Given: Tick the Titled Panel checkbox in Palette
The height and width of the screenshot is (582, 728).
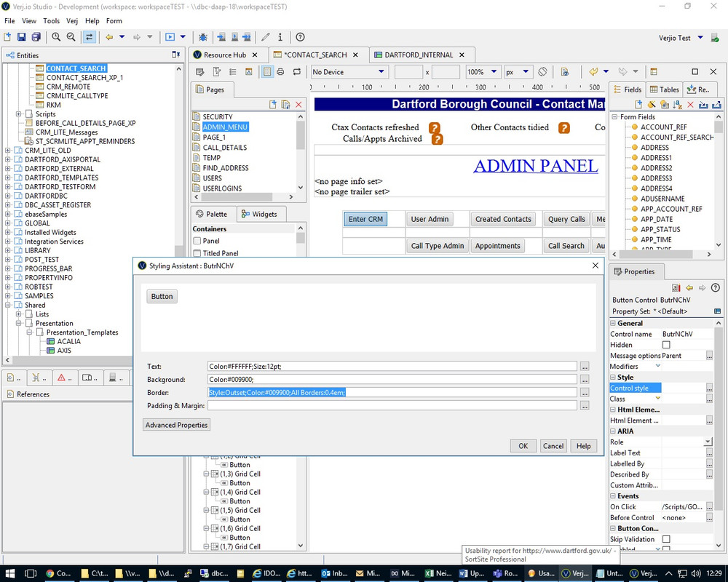Looking at the screenshot, I should coord(197,253).
